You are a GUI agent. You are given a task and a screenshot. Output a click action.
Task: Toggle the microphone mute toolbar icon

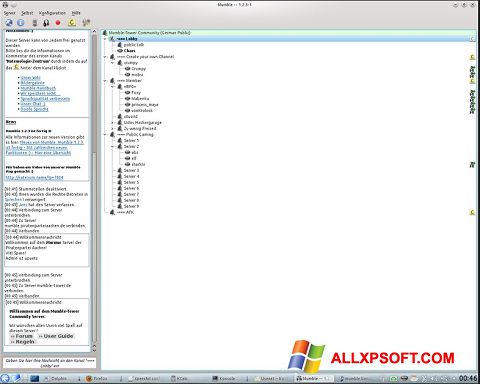click(x=35, y=23)
